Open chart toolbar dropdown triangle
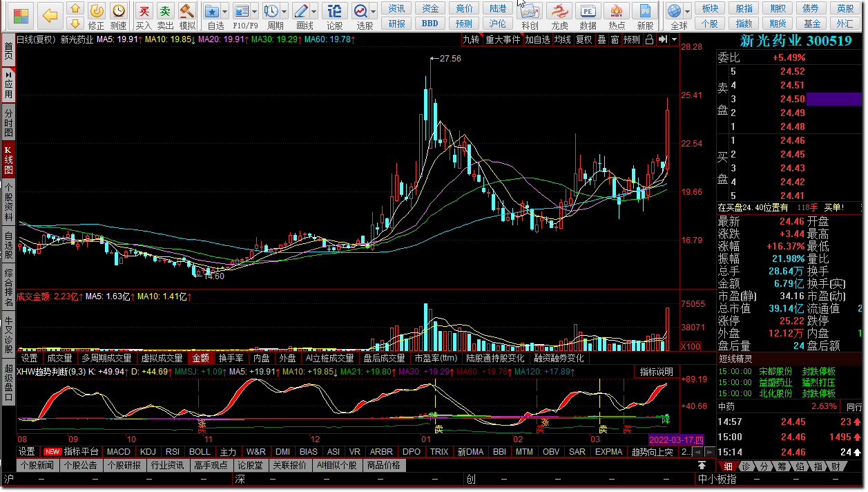Viewport: 868px width, 492px height. click(x=675, y=39)
